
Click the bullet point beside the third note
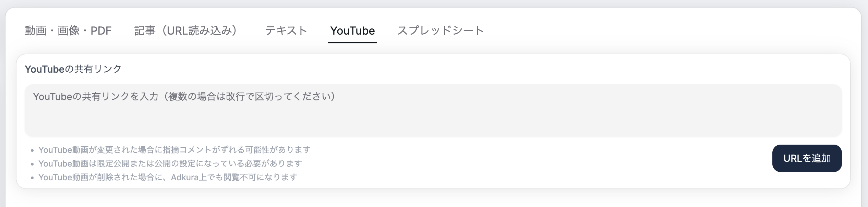32,178
